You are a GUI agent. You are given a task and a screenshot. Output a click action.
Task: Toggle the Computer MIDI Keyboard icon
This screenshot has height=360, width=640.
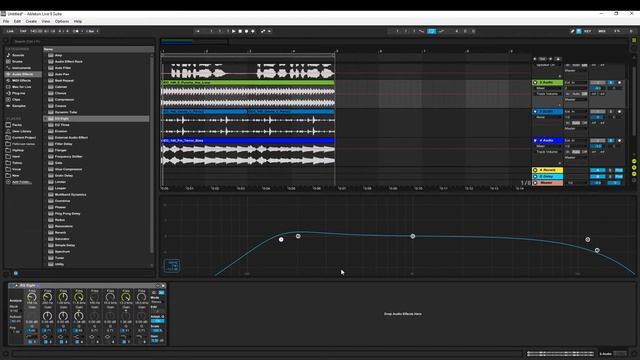[579, 31]
